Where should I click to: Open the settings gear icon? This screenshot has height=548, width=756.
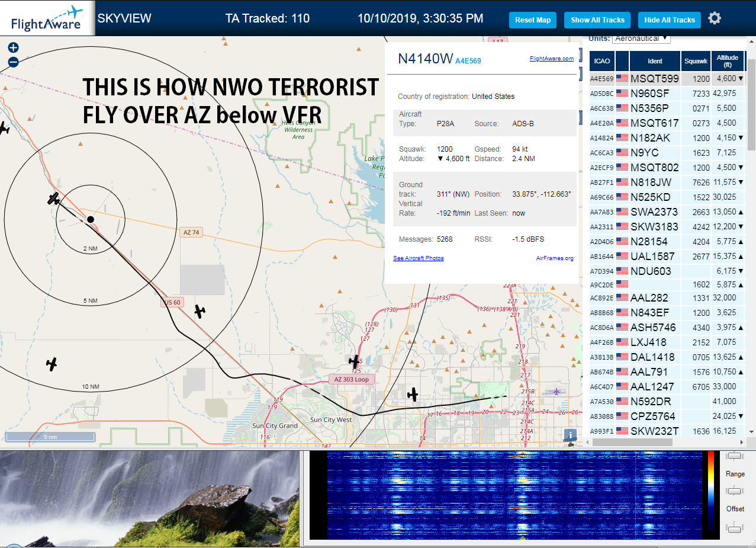(x=715, y=18)
